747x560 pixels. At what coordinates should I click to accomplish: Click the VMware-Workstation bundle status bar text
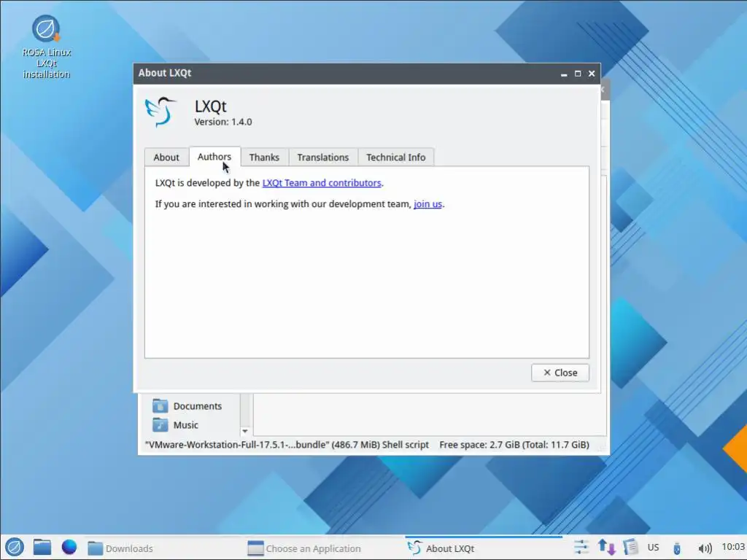(287, 445)
